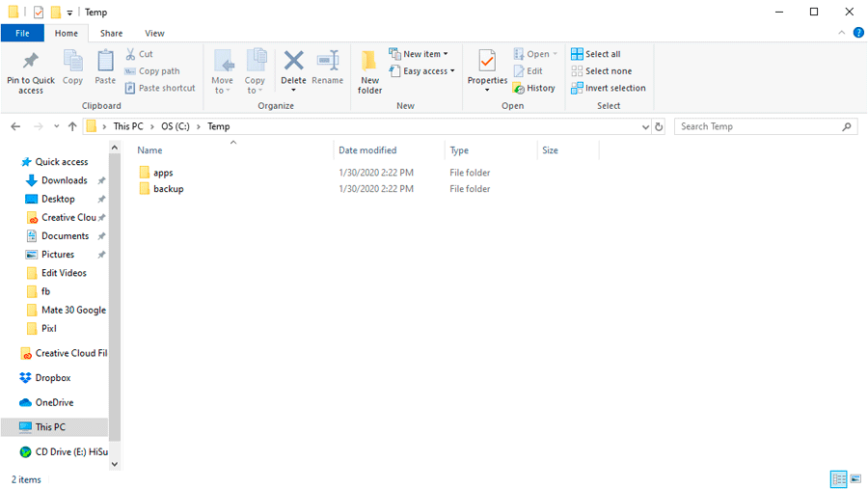Image resolution: width=868 pixels, height=489 pixels.
Task: Click Copy path in ribbon
Action: (x=152, y=70)
